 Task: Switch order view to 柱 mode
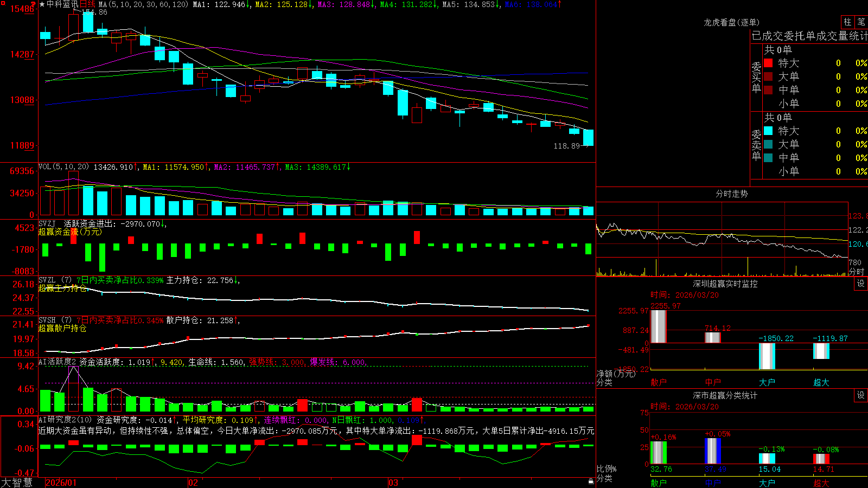[847, 22]
